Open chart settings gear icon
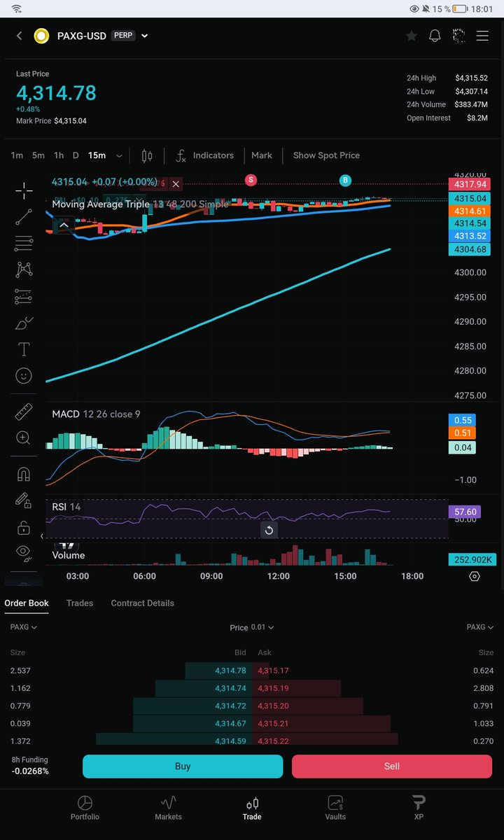The height and width of the screenshot is (840, 504). [475, 576]
